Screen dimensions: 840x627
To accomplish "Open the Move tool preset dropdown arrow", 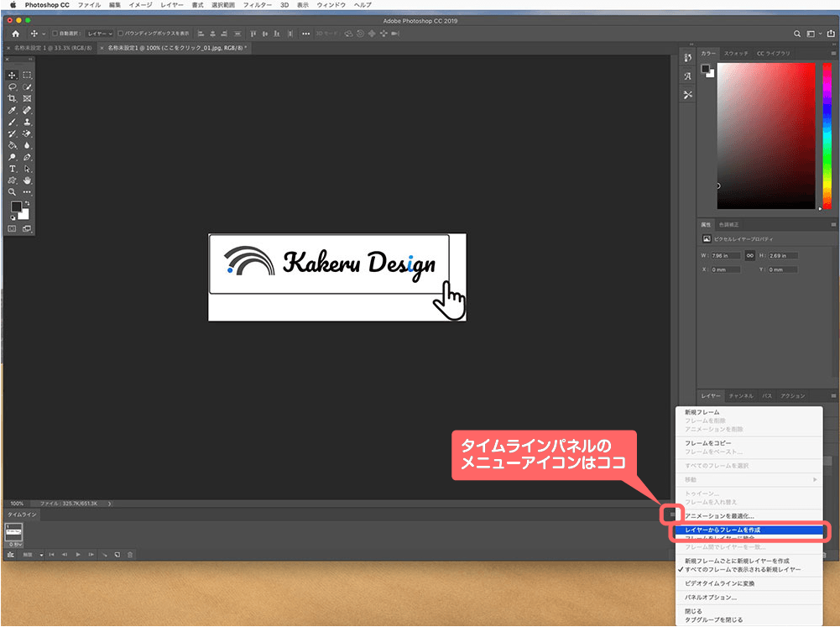I will 44,34.
